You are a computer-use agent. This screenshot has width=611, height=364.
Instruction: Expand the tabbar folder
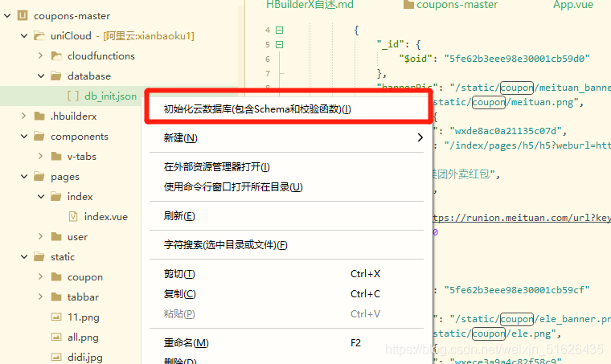[x=40, y=297]
